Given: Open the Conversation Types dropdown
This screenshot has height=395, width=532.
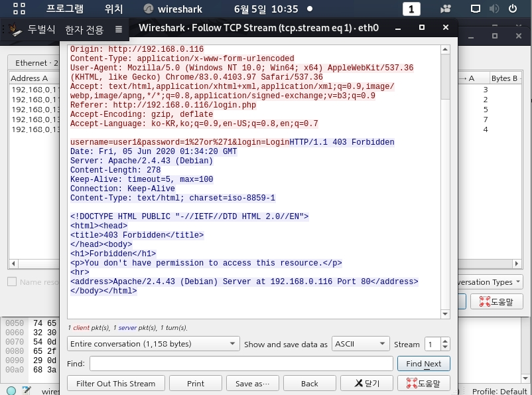Looking at the screenshot, I should (x=490, y=282).
